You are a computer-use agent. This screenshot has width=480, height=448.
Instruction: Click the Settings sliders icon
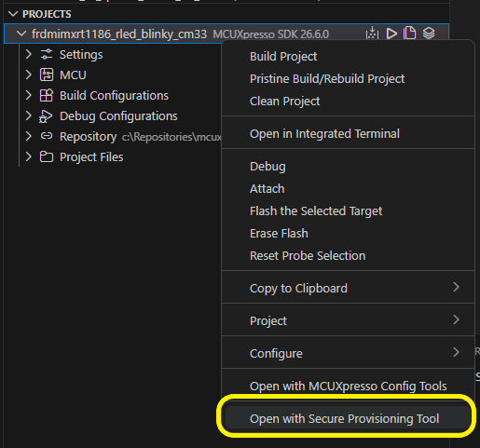point(47,54)
